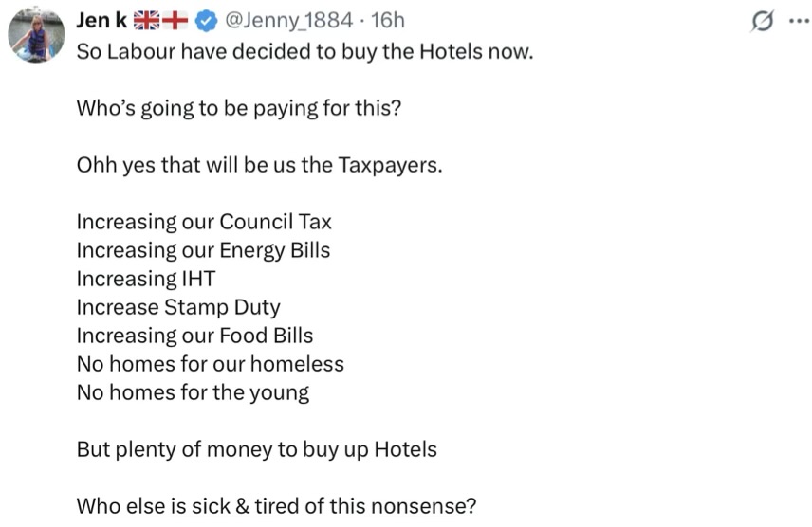Click the Union Jack flag emoji
Image resolution: width=812 pixels, height=527 pixels.
(146, 20)
